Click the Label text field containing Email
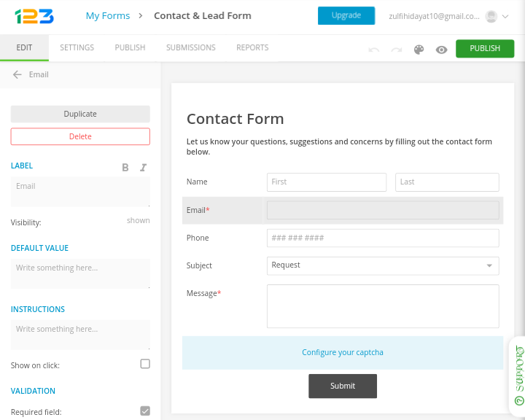This screenshot has width=525, height=420. point(80,192)
